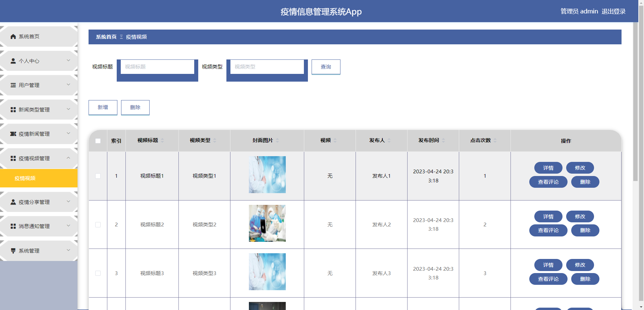Click the monitor icon next to 系统管理
Viewport: 644px width, 310px height.
13,251
